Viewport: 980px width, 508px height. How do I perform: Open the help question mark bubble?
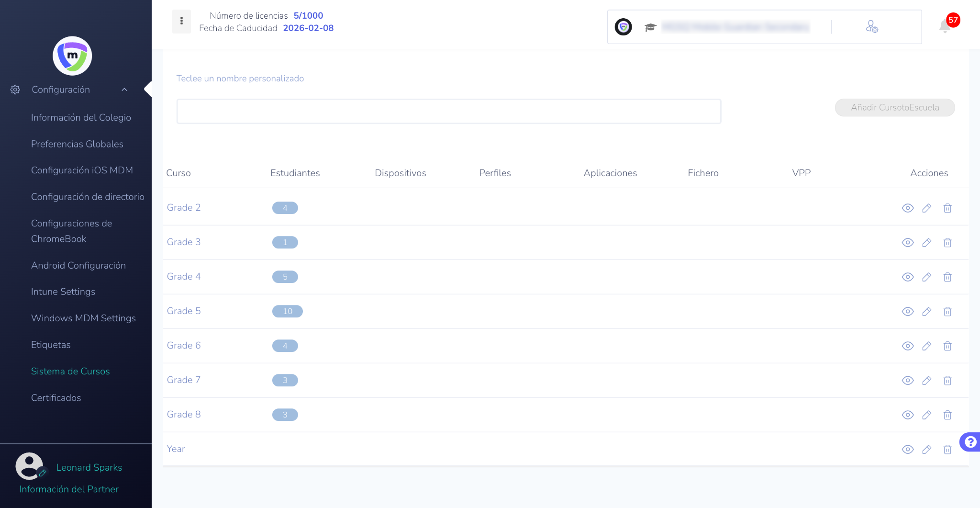pyautogui.click(x=970, y=441)
